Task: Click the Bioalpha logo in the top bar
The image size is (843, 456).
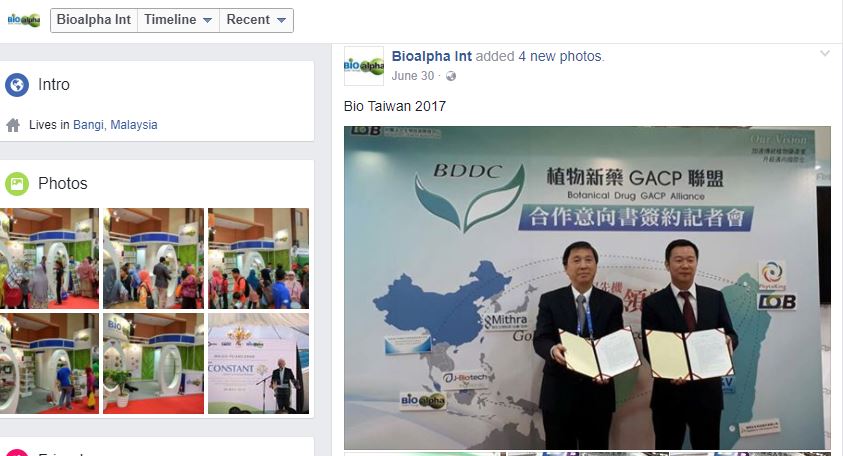Action: [x=24, y=20]
